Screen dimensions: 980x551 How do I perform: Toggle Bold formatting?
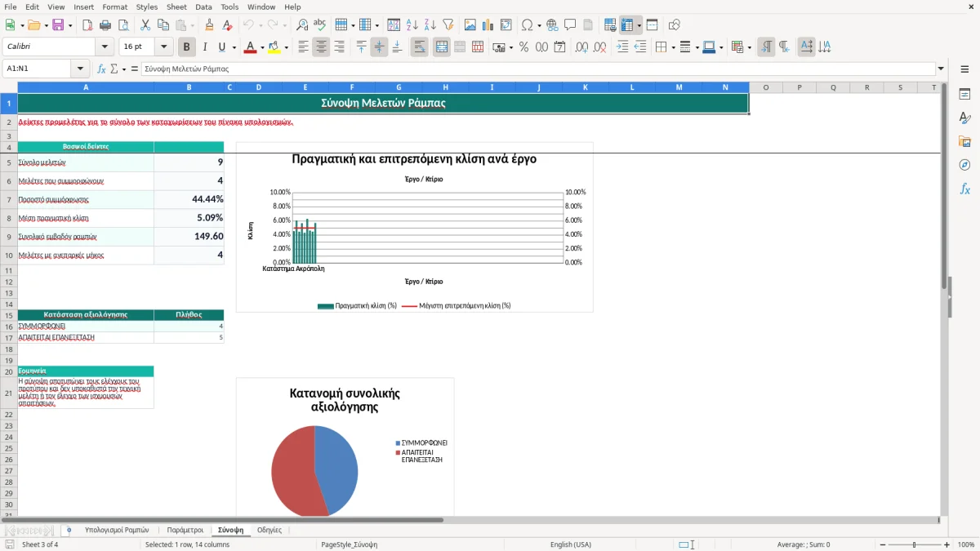click(x=187, y=47)
